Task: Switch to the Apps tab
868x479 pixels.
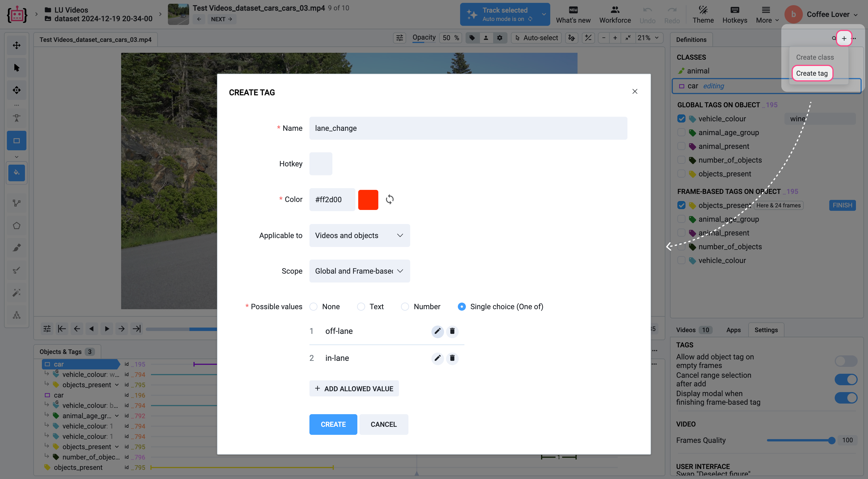Action: pyautogui.click(x=733, y=330)
